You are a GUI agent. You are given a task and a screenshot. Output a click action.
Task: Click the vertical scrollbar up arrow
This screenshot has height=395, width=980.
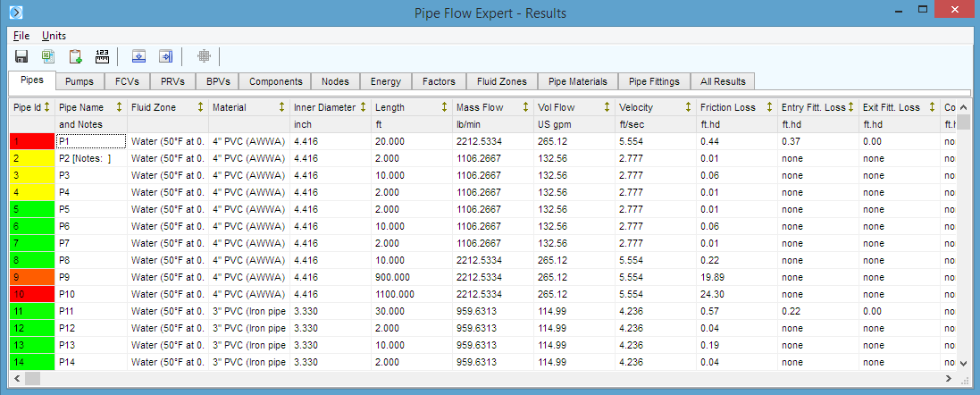click(963, 107)
